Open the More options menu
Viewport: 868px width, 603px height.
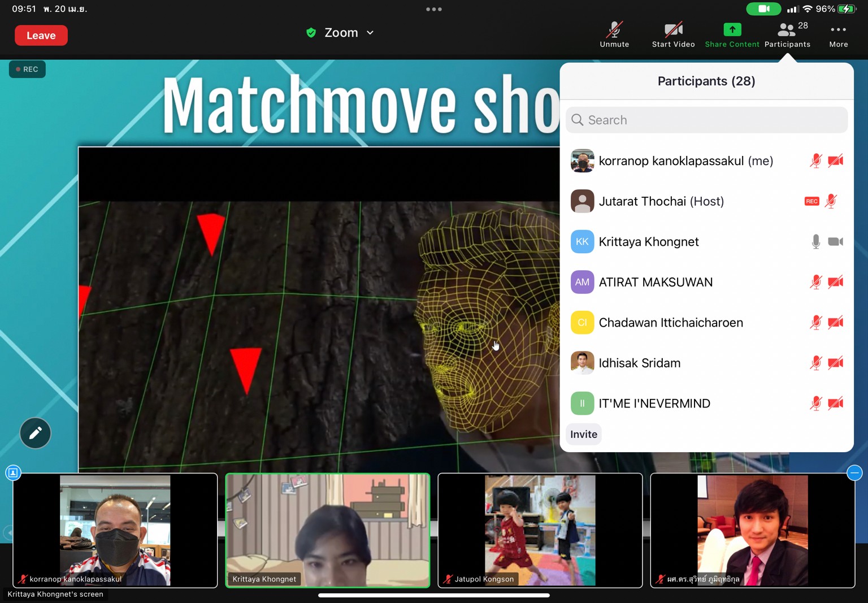[x=838, y=34]
